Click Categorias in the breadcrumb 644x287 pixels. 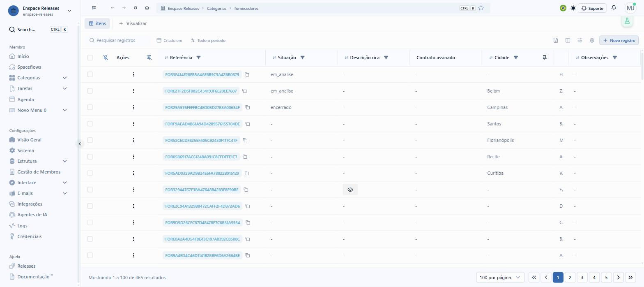(216, 8)
